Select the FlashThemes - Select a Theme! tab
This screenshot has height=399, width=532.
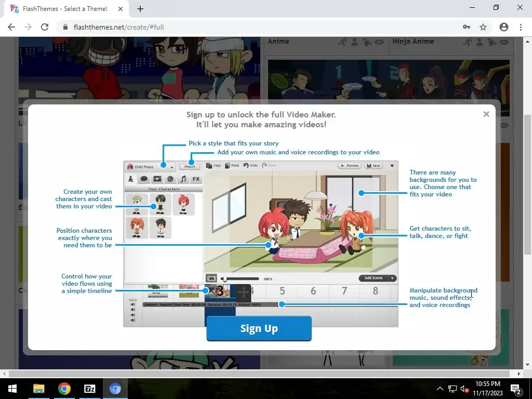(65, 9)
